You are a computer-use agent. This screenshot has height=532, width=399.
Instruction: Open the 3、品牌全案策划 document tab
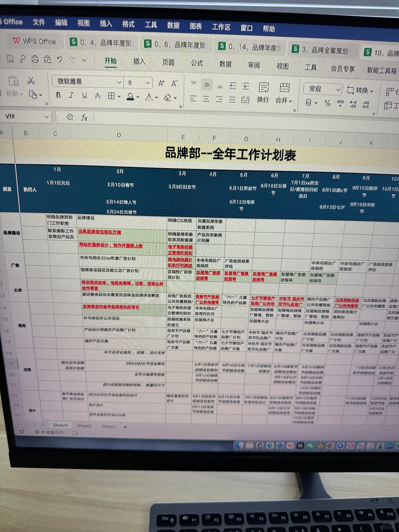click(321, 50)
